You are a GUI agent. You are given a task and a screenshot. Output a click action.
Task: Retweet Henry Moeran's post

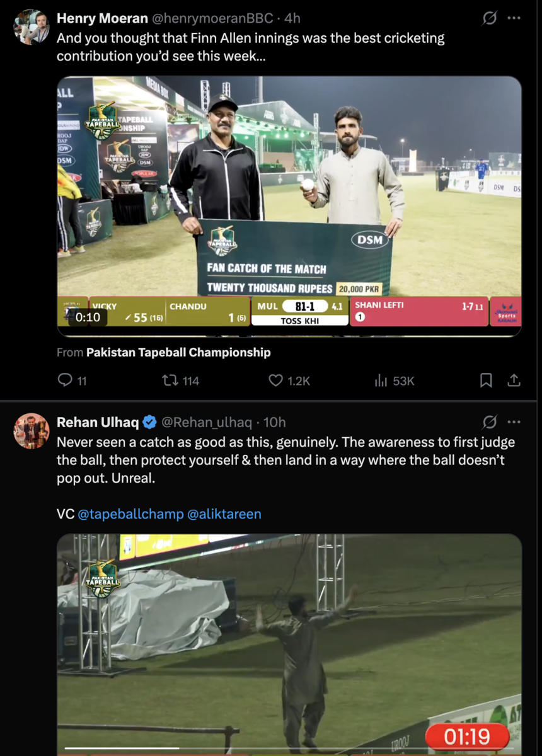click(x=170, y=381)
